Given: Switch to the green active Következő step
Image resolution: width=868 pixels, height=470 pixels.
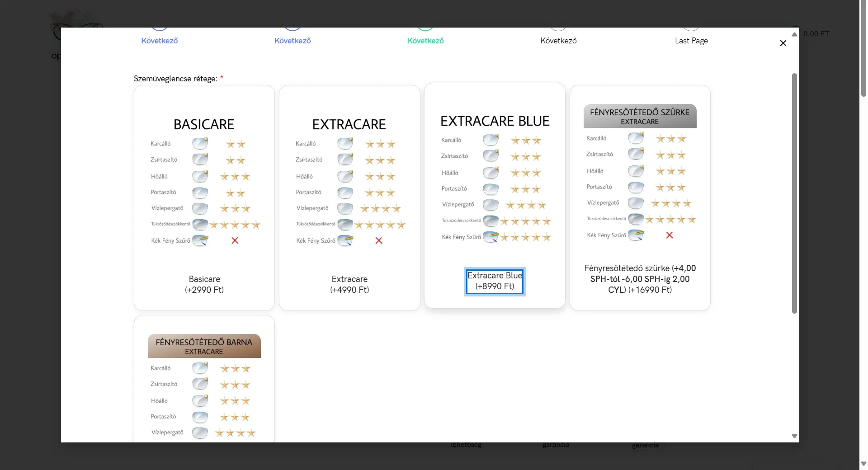Looking at the screenshot, I should tap(425, 40).
